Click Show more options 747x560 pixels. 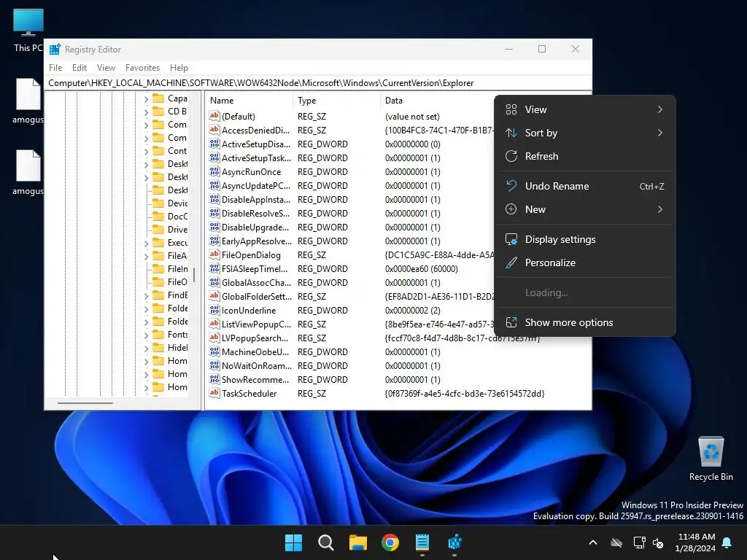584,322
